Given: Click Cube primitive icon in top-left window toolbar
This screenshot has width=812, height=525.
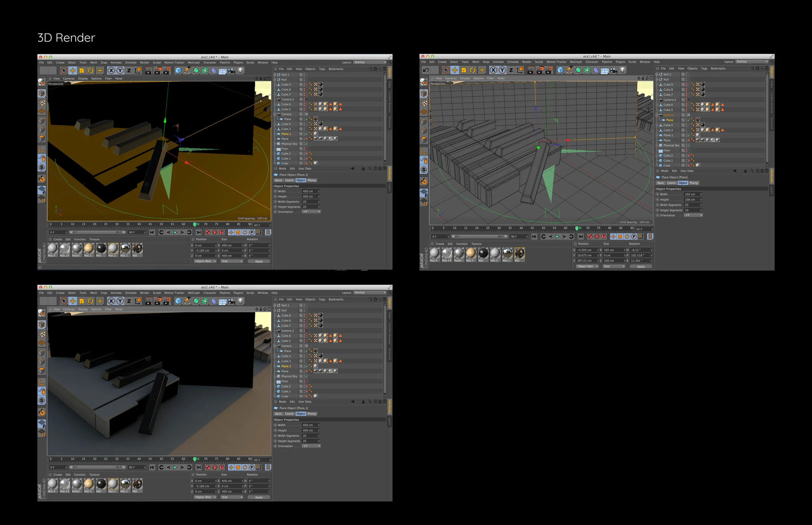Looking at the screenshot, I should click(178, 70).
